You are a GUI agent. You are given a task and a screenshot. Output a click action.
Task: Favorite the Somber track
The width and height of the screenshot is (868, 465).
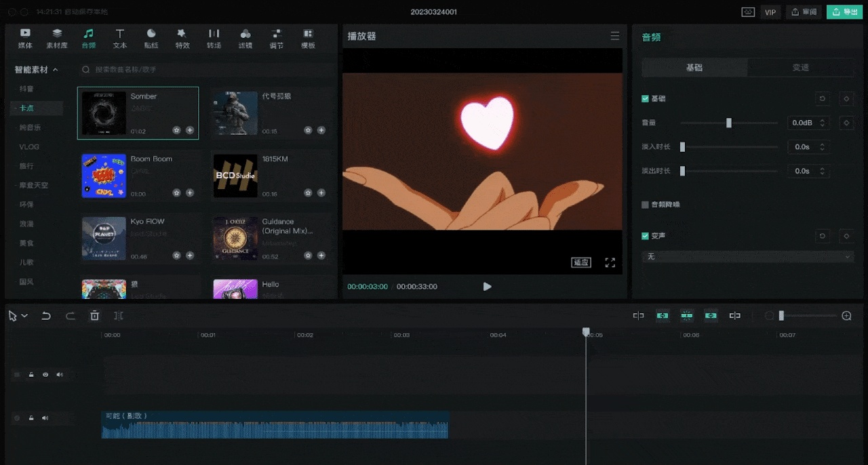[x=176, y=130]
